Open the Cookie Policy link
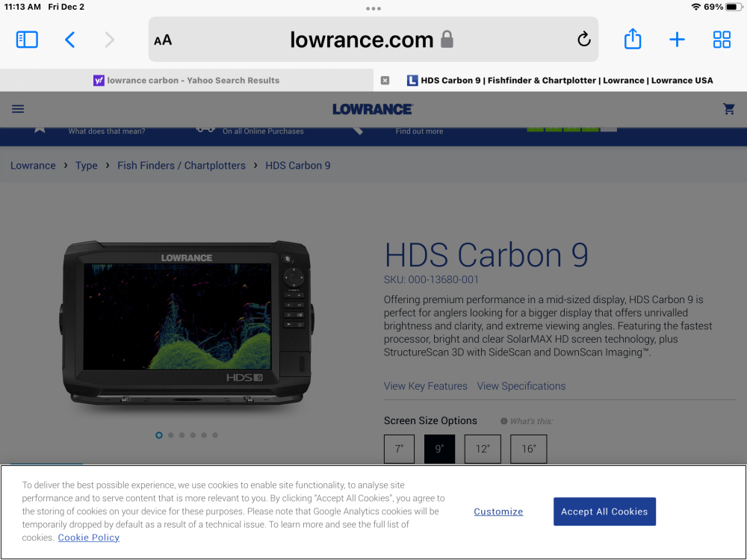747x560 pixels. pyautogui.click(x=89, y=538)
